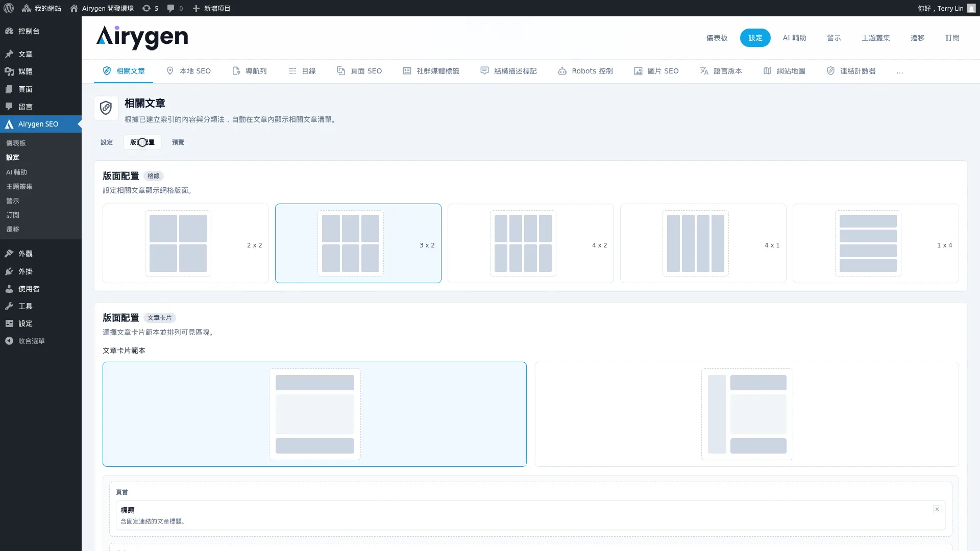Open 工具 tools in sidebar
The height and width of the screenshot is (551, 980).
click(x=41, y=306)
